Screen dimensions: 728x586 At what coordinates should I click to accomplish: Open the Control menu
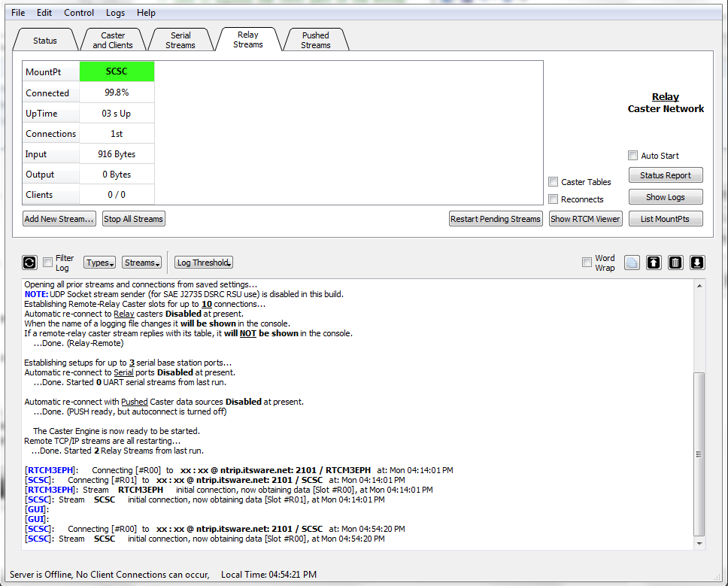(x=78, y=12)
